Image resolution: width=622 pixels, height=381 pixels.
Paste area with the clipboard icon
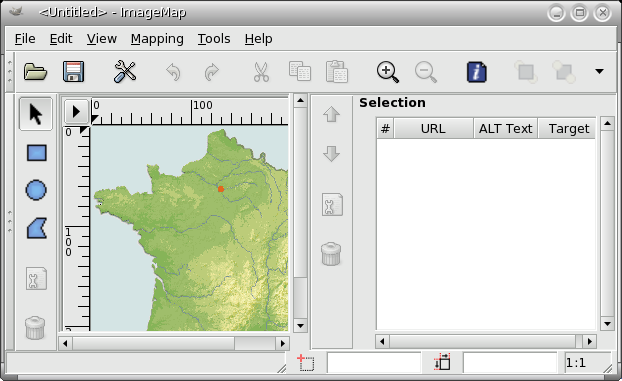tap(337, 72)
